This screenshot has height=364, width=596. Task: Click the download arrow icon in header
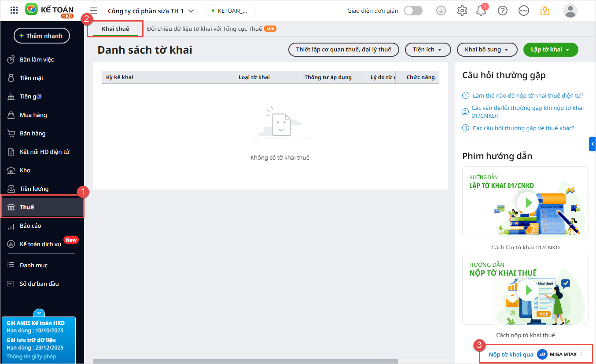(x=441, y=11)
